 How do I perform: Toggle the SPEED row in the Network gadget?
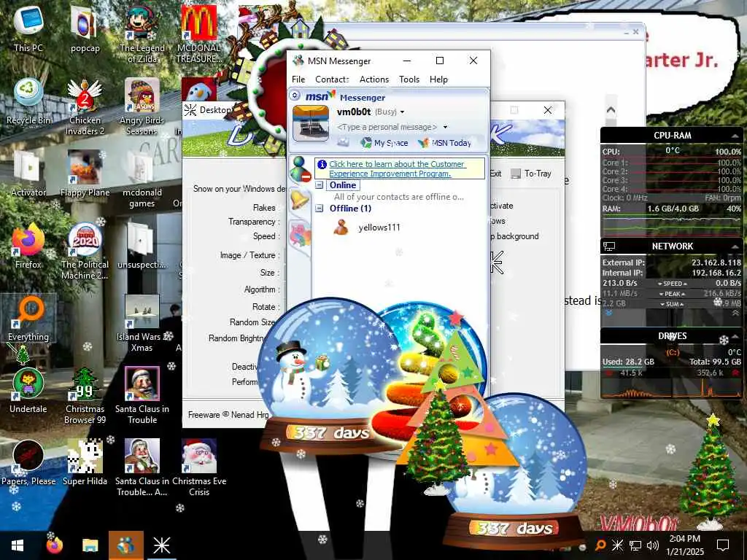672,284
